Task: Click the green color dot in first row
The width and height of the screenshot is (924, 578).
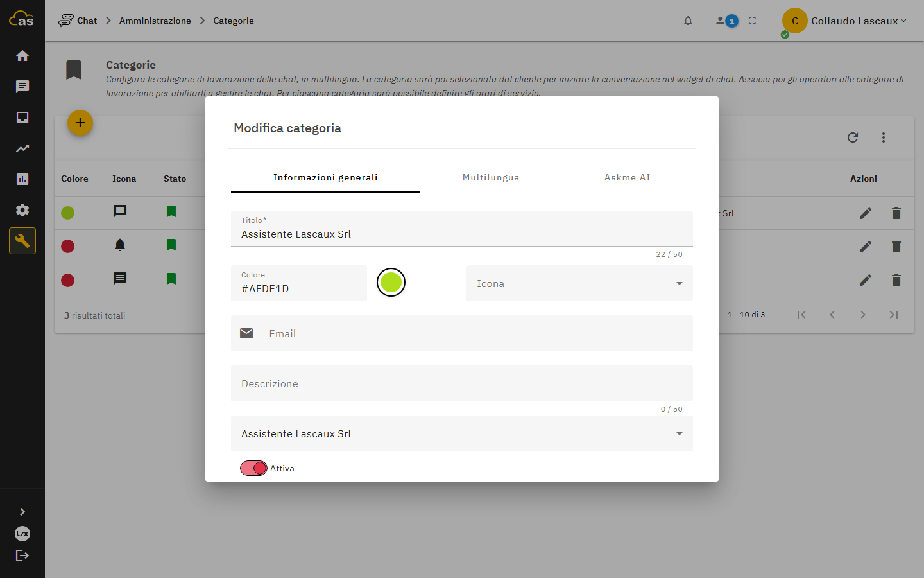Action: [x=67, y=213]
